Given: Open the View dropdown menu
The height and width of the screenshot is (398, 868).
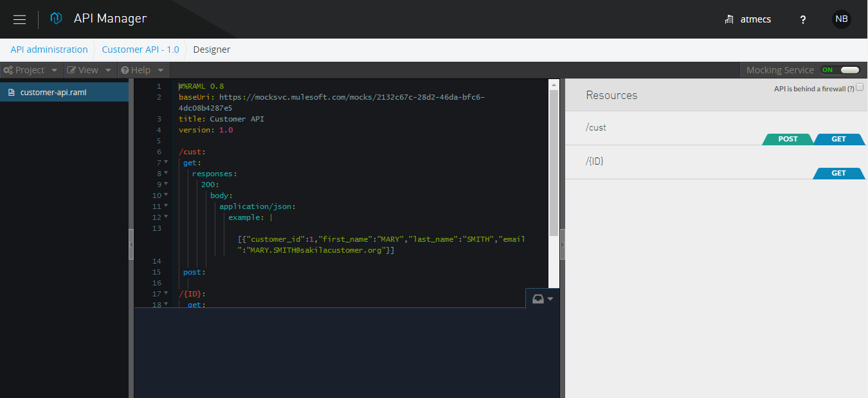Looking at the screenshot, I should (x=89, y=69).
